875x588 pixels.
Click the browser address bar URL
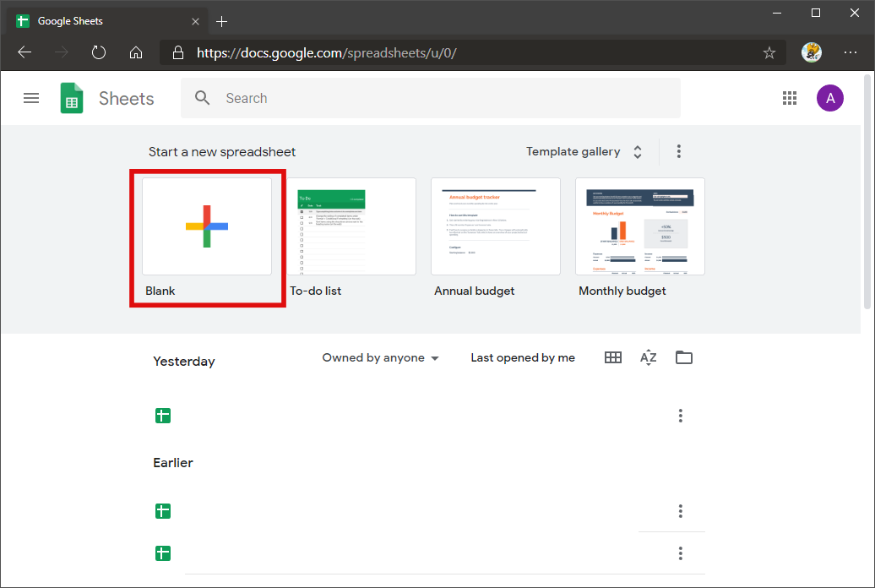pyautogui.click(x=327, y=53)
